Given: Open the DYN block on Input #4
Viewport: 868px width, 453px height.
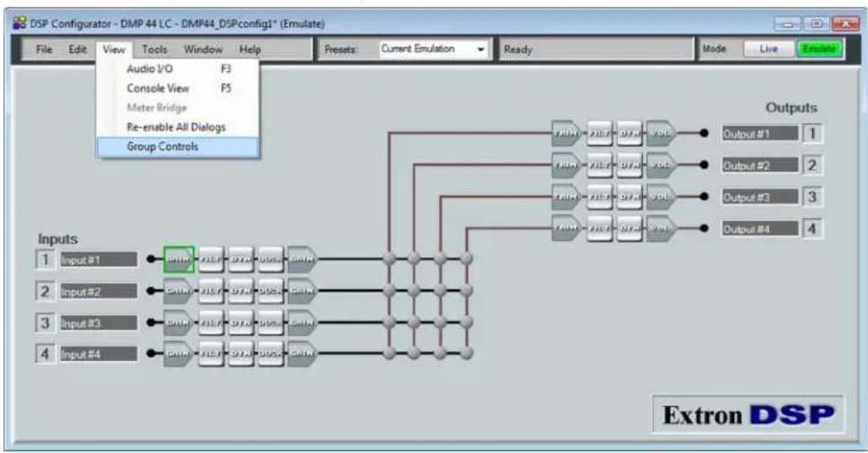Looking at the screenshot, I should [241, 353].
